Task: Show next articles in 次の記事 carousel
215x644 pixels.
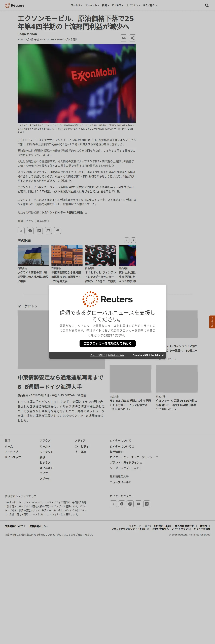Action: pos(133,240)
